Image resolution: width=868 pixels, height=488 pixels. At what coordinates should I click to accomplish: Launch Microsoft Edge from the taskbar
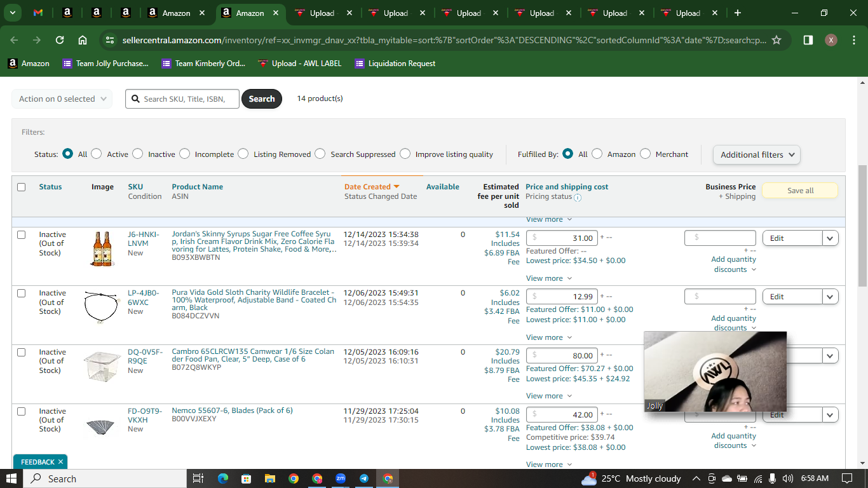pyautogui.click(x=222, y=478)
